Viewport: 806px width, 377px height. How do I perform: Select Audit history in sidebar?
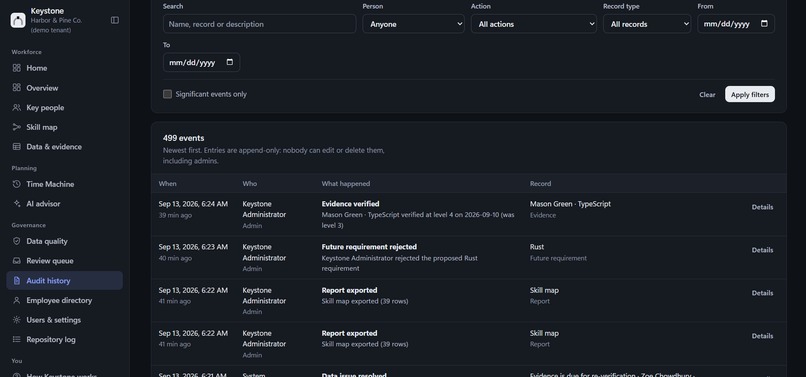pyautogui.click(x=64, y=281)
